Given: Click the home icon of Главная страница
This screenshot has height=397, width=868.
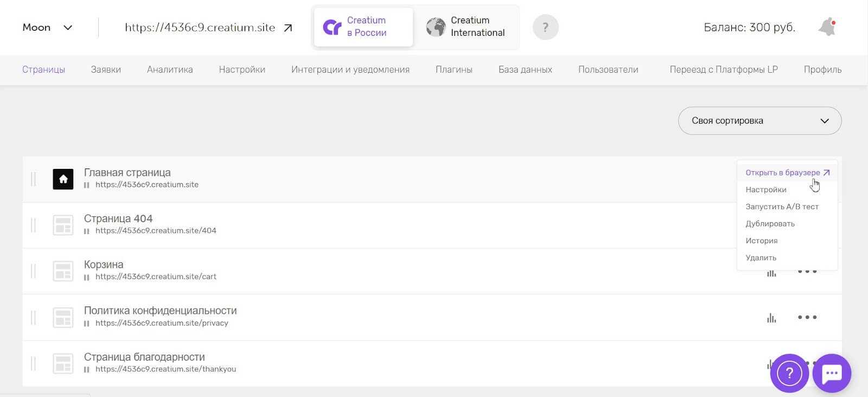Looking at the screenshot, I should (x=63, y=179).
